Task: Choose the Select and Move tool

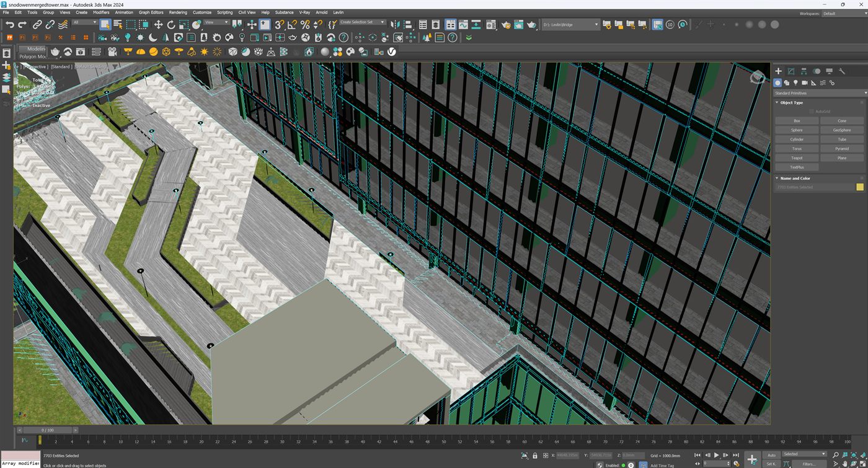Action: pyautogui.click(x=158, y=25)
